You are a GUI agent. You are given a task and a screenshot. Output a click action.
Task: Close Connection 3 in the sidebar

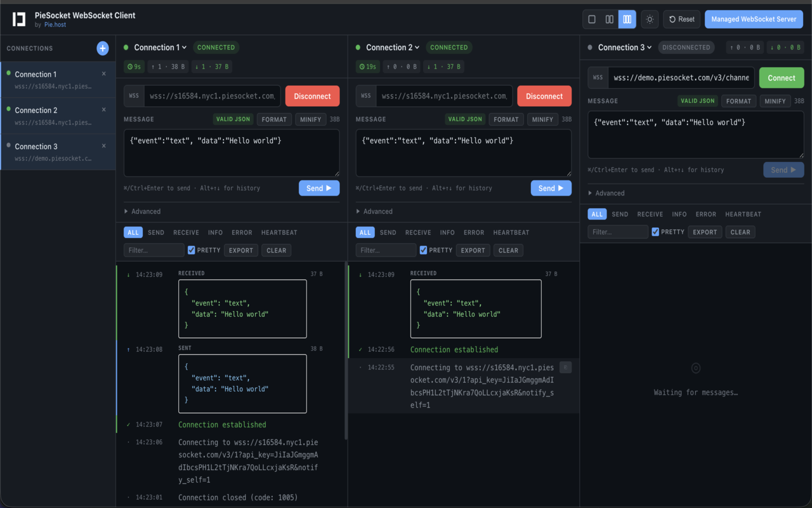pos(104,145)
